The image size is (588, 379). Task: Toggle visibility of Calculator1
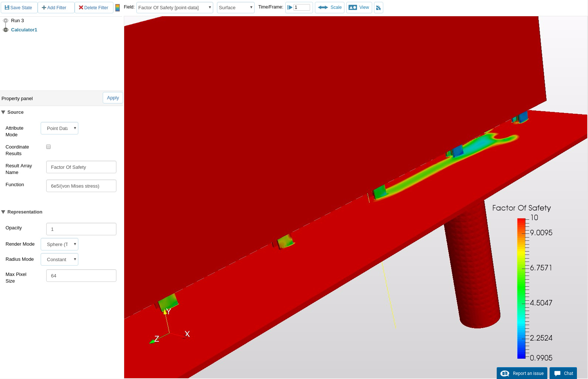[6, 30]
